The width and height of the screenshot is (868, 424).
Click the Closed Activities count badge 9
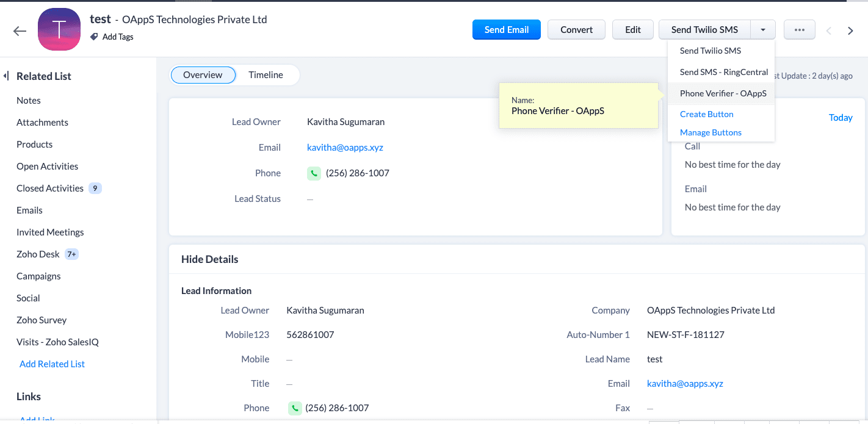95,189
